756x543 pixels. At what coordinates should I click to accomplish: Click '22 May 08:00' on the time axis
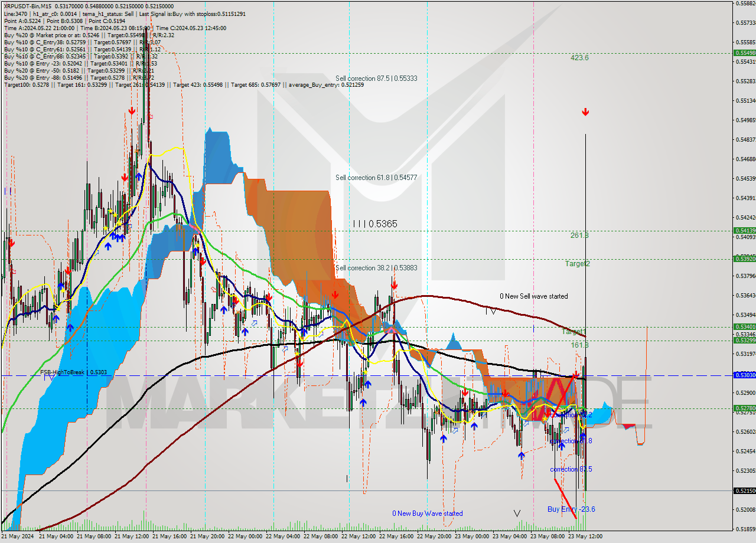click(322, 537)
